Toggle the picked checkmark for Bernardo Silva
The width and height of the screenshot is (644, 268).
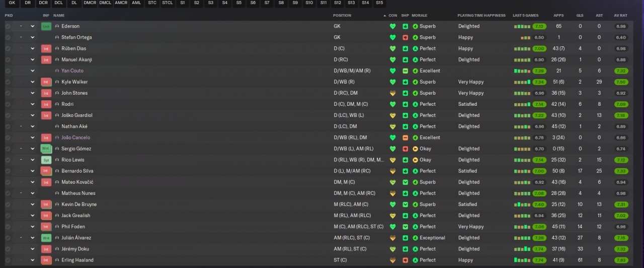click(8, 171)
